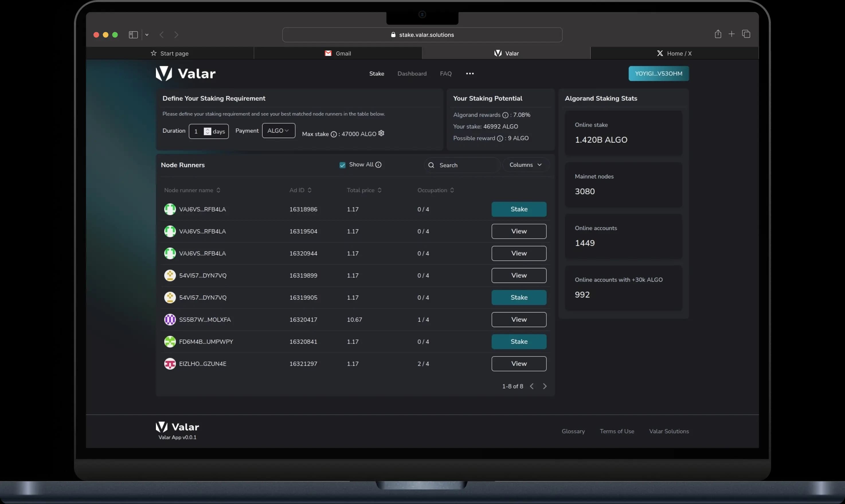Click View for ad 16319899

[519, 275]
